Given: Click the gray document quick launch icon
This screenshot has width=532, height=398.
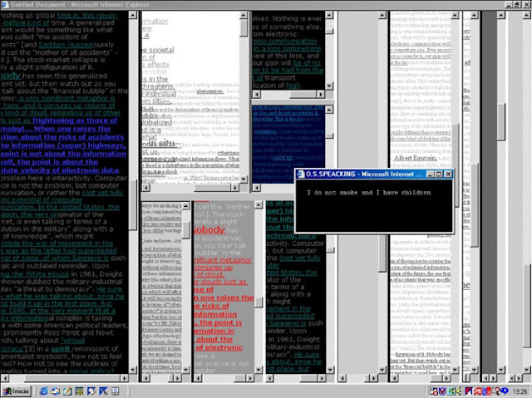Looking at the screenshot, I should [116, 391].
